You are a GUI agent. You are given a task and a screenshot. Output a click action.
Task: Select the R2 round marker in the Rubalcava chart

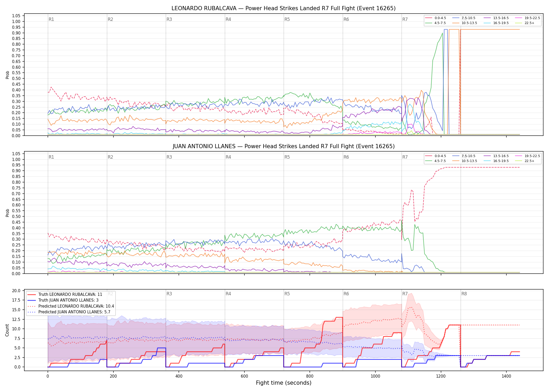(110, 19)
